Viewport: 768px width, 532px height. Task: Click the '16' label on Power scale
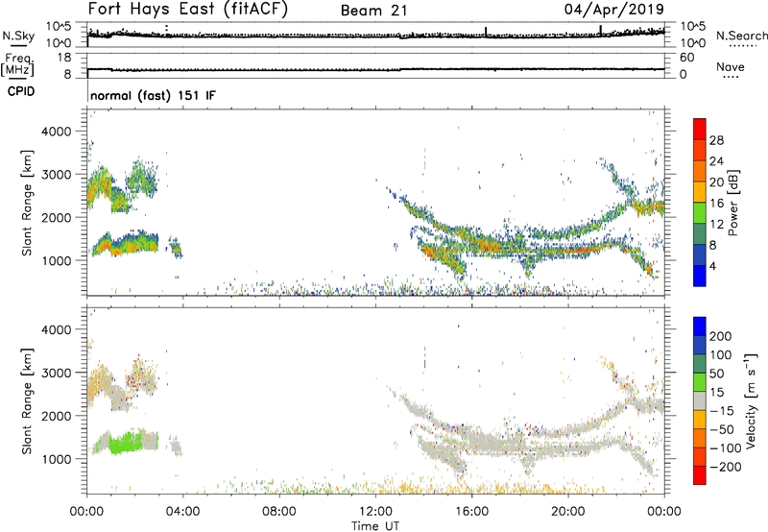point(716,204)
